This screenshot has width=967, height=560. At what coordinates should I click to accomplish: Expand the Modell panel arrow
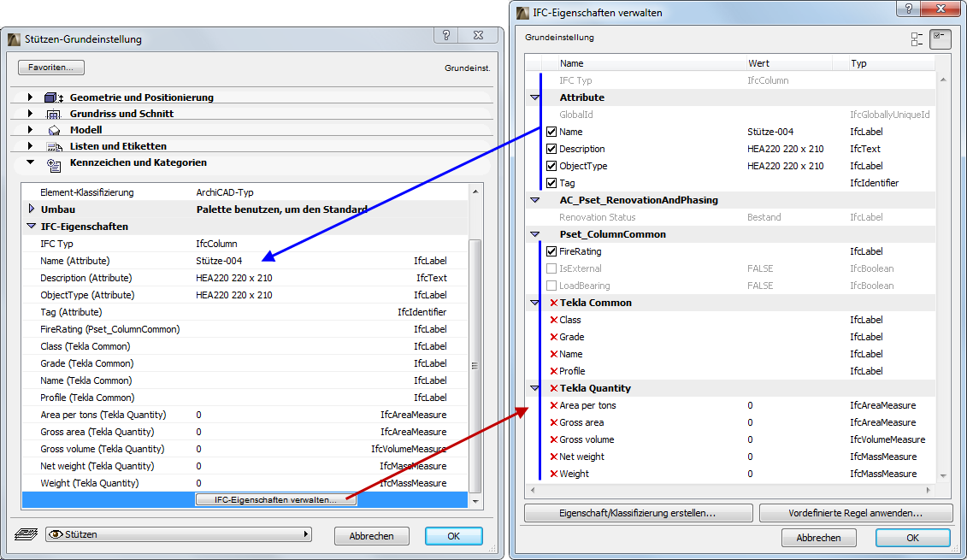coord(30,129)
